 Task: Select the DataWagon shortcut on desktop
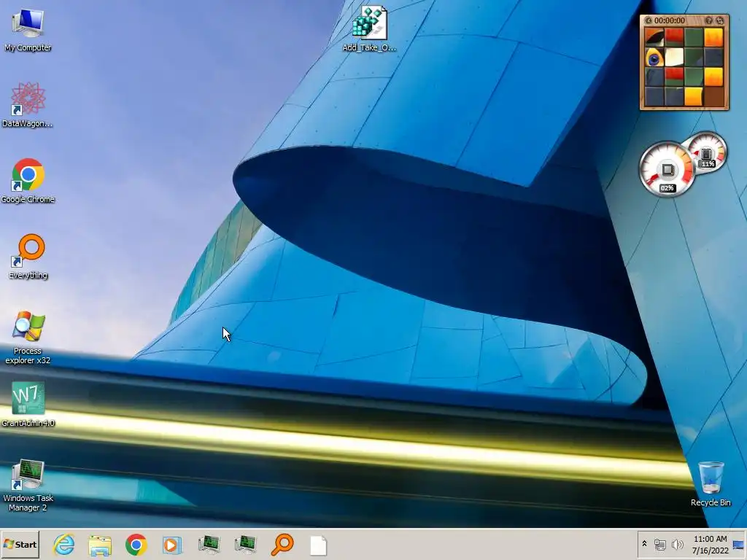click(28, 105)
